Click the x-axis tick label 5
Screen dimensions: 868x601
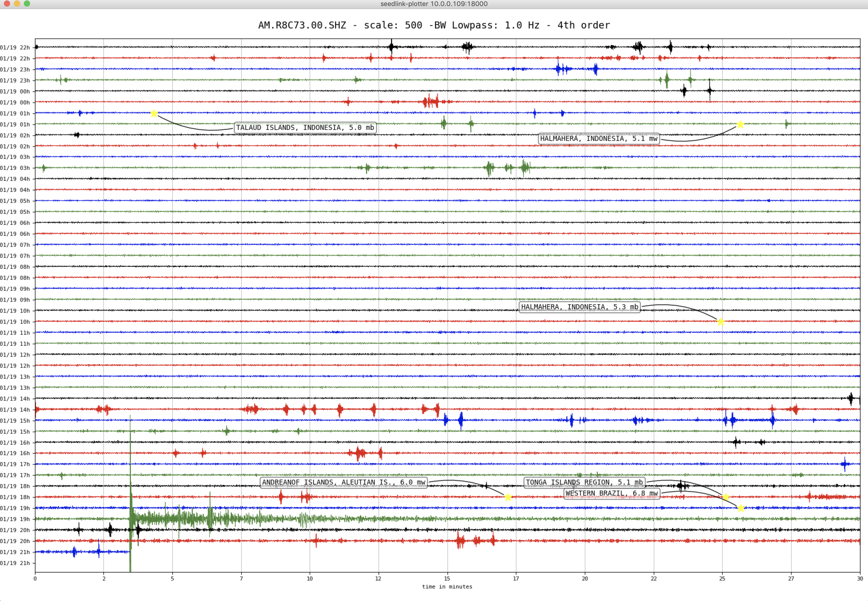[x=172, y=579]
